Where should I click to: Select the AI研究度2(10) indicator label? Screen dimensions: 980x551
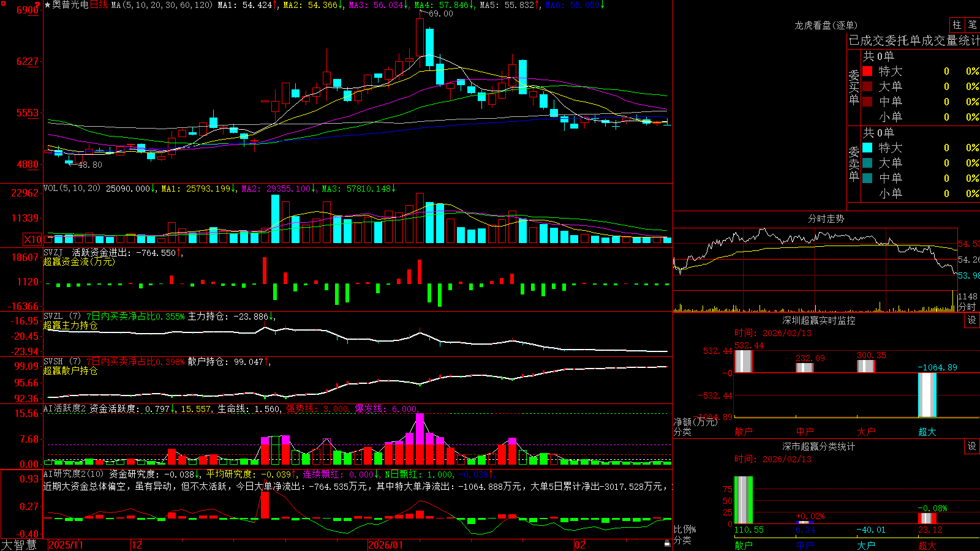74,474
